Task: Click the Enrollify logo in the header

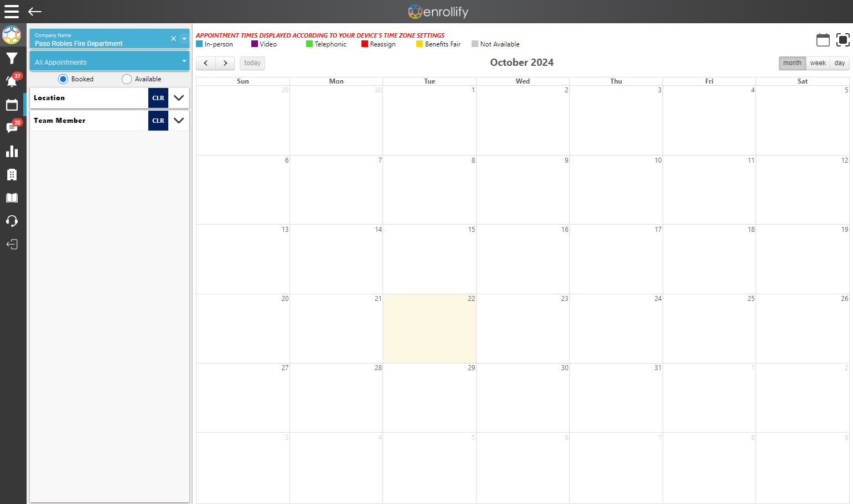Action: (438, 12)
